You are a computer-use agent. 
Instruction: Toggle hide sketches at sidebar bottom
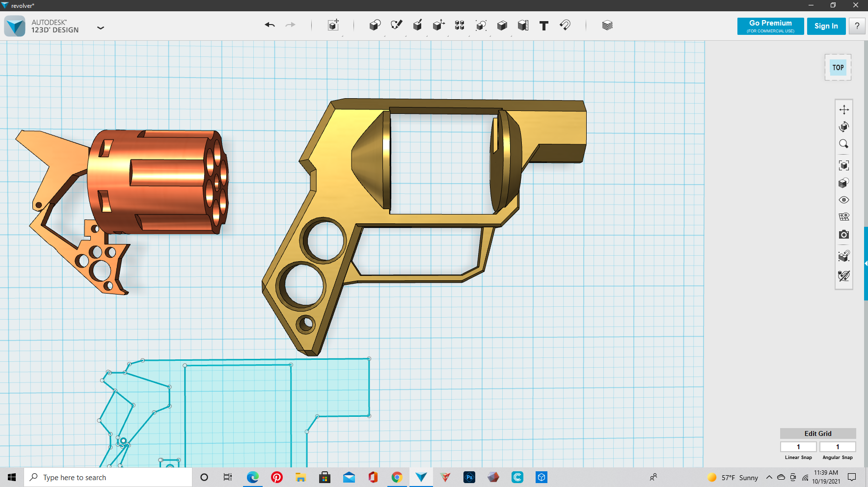[844, 276]
